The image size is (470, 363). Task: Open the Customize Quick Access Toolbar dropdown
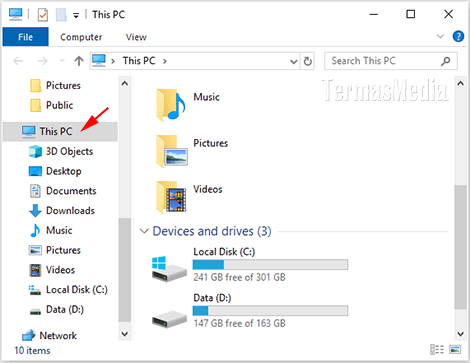(x=76, y=15)
